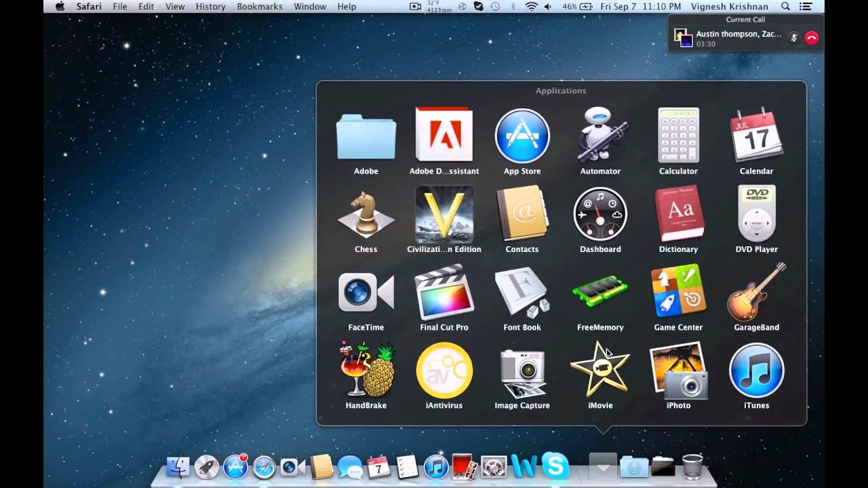Open call with Austin thompson
Image resolution: width=868 pixels, height=488 pixels.
[x=738, y=34]
